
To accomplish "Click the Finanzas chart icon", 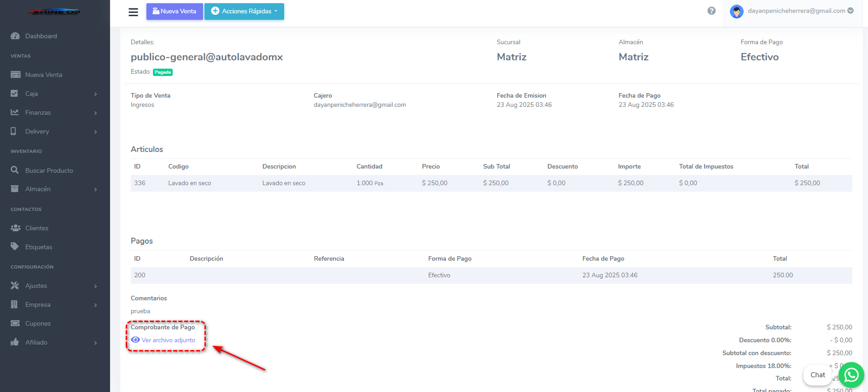I will click(15, 112).
